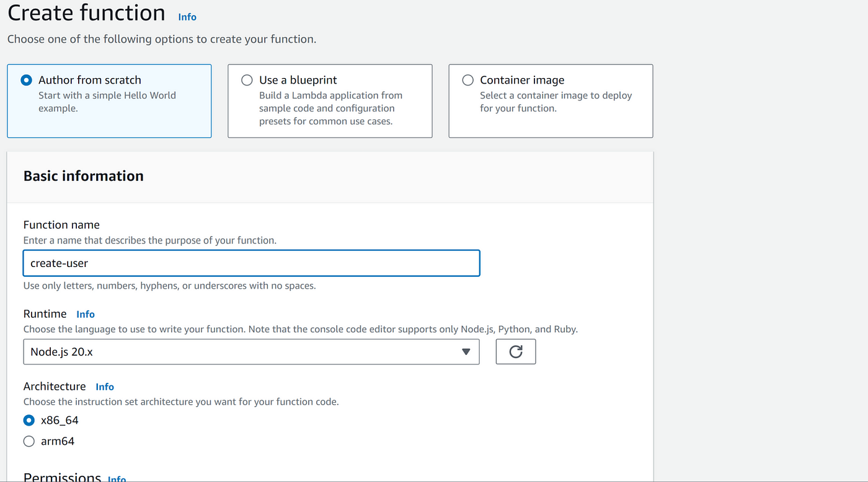Viewport: 868px width, 482px height.
Task: Open the Runtime Info link
Action: [86, 314]
